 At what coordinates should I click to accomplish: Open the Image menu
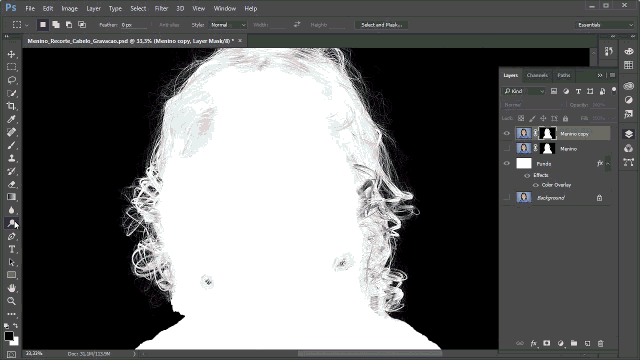point(69,8)
